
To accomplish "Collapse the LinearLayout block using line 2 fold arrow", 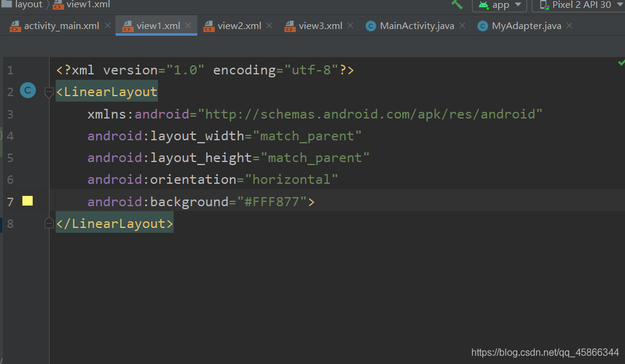I will [x=48, y=92].
